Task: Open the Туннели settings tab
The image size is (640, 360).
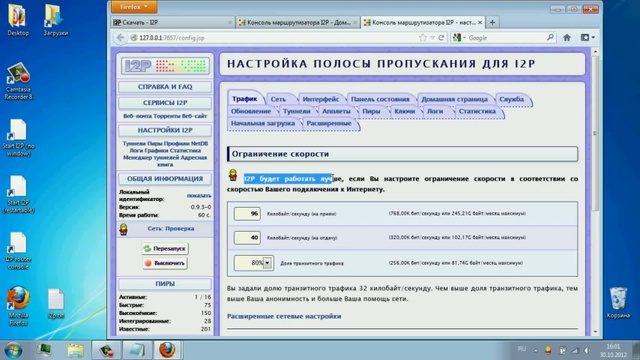Action: (297, 111)
